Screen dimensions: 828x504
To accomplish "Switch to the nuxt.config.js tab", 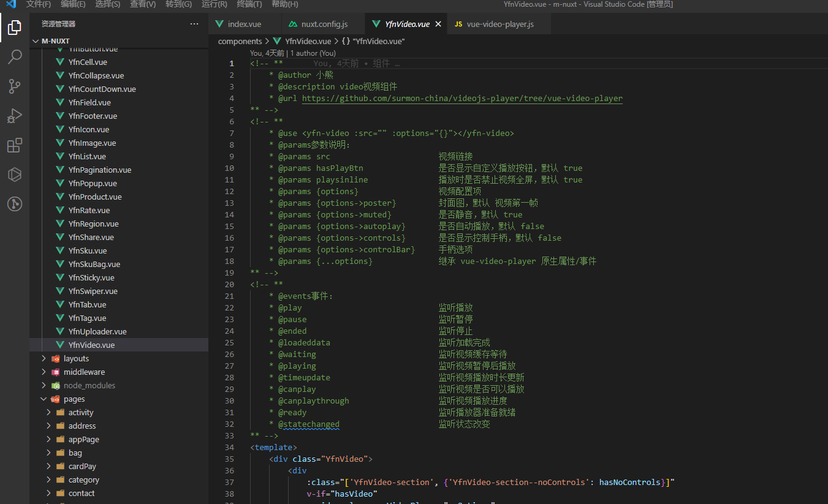I will [324, 24].
